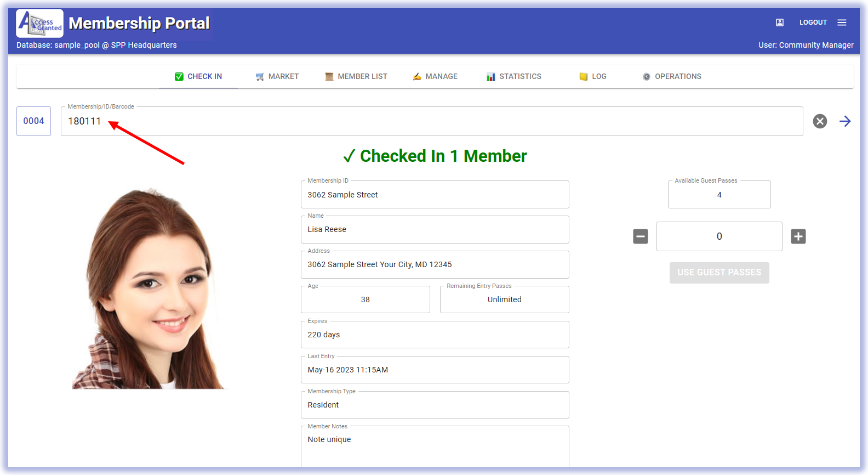The height and width of the screenshot is (475, 868).
Task: Open the Log tab
Action: [593, 77]
